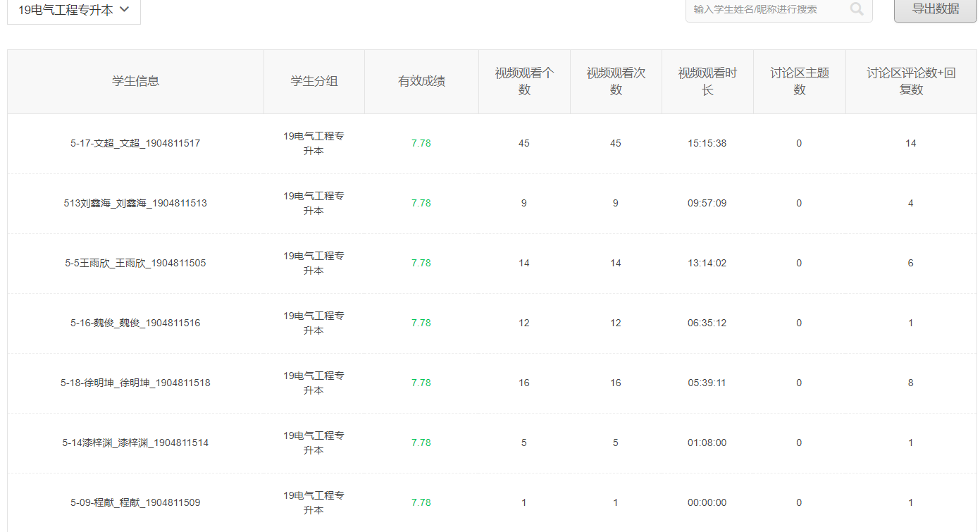Click the 学生信息 column header

pos(136,81)
